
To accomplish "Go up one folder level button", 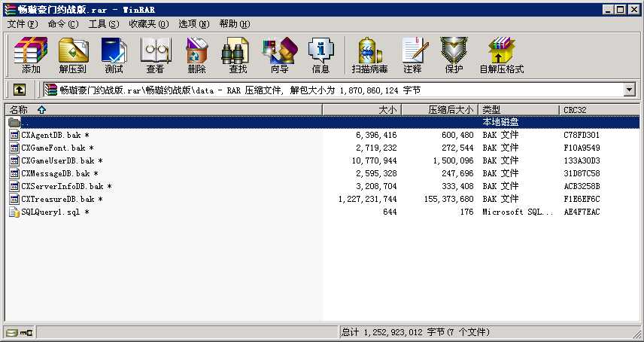I will click(20, 90).
